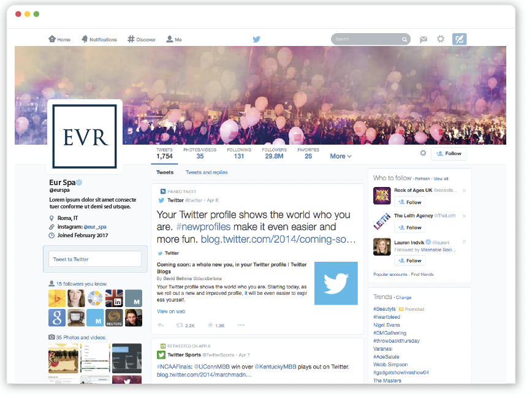Open profile gear next to Follow button
Image resolution: width=532 pixels, height=396 pixels.
click(423, 153)
